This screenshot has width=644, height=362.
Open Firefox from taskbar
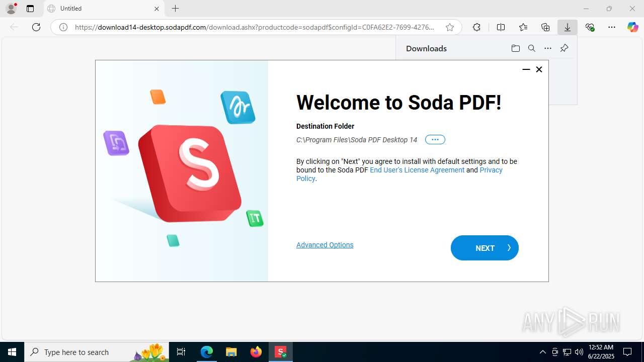pyautogui.click(x=256, y=352)
